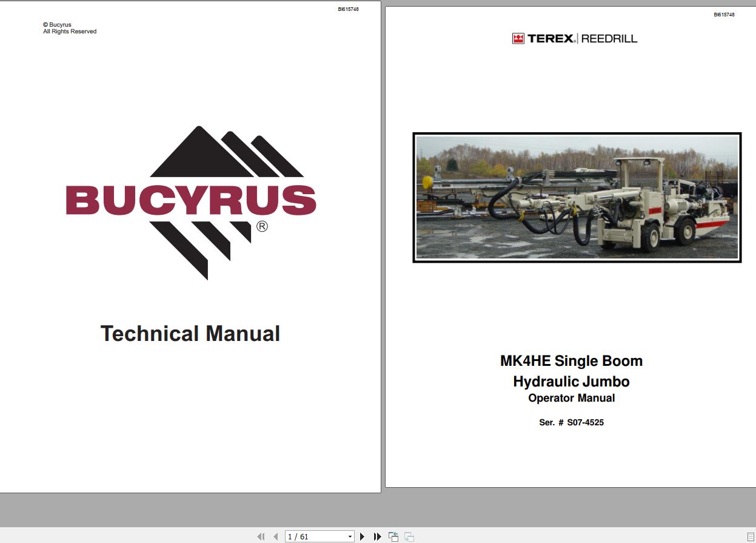Select the copyright Bucyrus notice text
This screenshot has height=543, width=756.
click(69, 27)
